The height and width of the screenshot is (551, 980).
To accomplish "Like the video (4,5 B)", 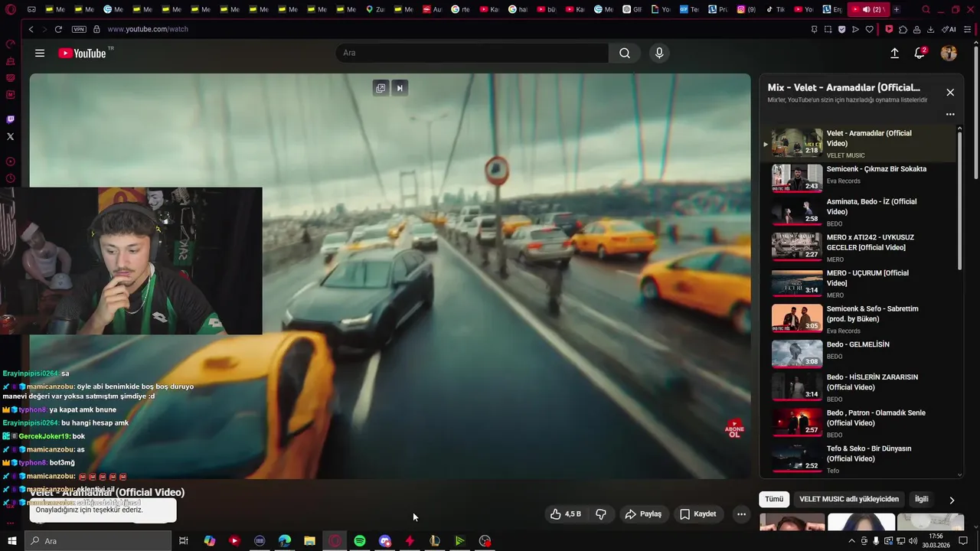I will (x=566, y=514).
